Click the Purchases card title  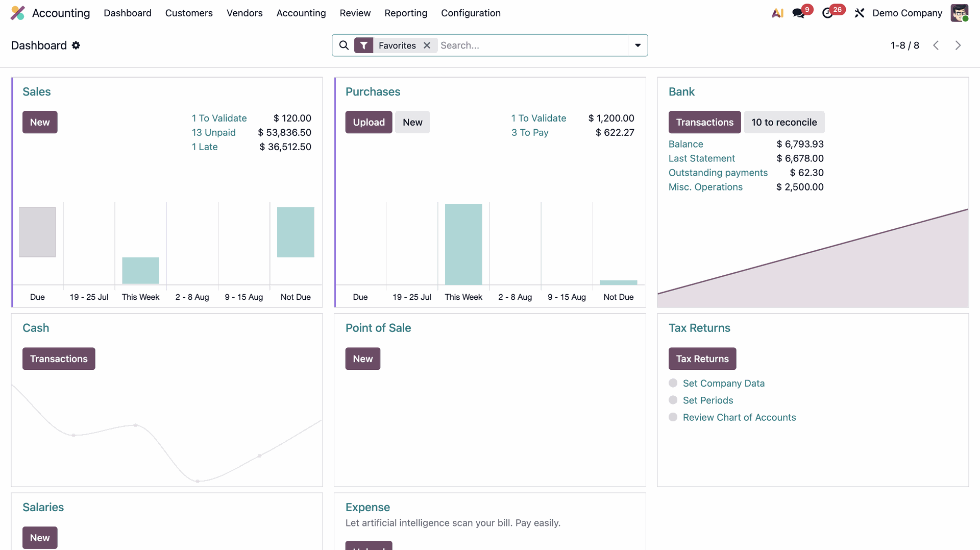click(x=373, y=92)
